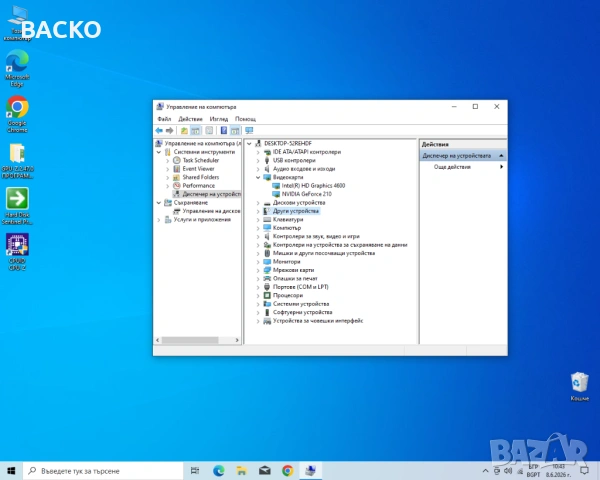
Task: Open the Кошче recycle bin icon
Action: [x=579, y=386]
